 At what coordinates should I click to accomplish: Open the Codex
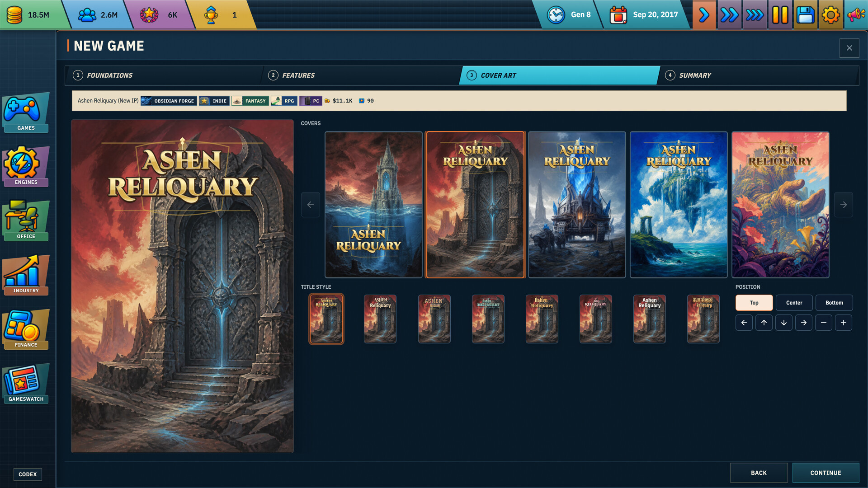click(x=28, y=474)
